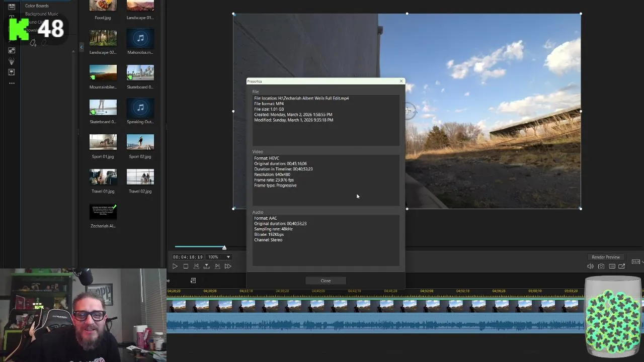Viewport: 644px width, 362px height.
Task: Open the seek-by unit button
Action: 206,266
